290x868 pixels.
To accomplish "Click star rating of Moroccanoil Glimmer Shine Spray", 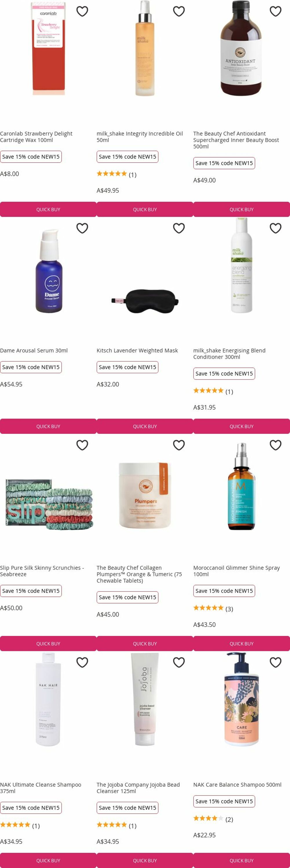I will (208, 608).
